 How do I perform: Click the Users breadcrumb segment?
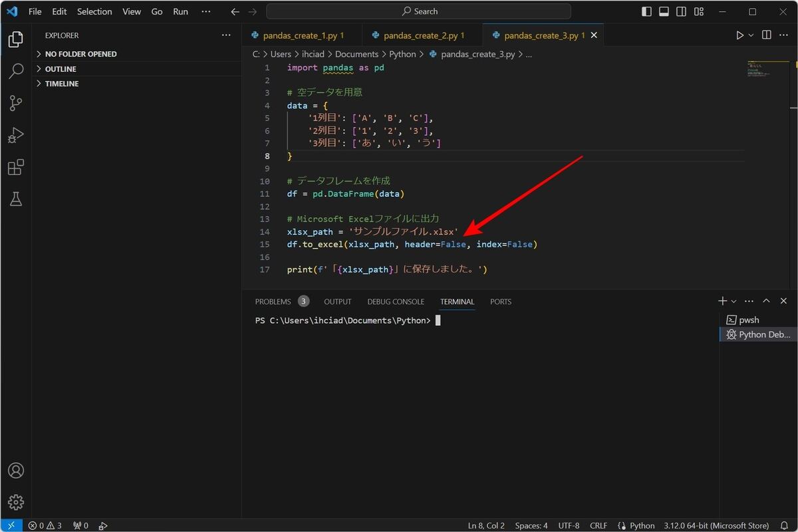(281, 55)
